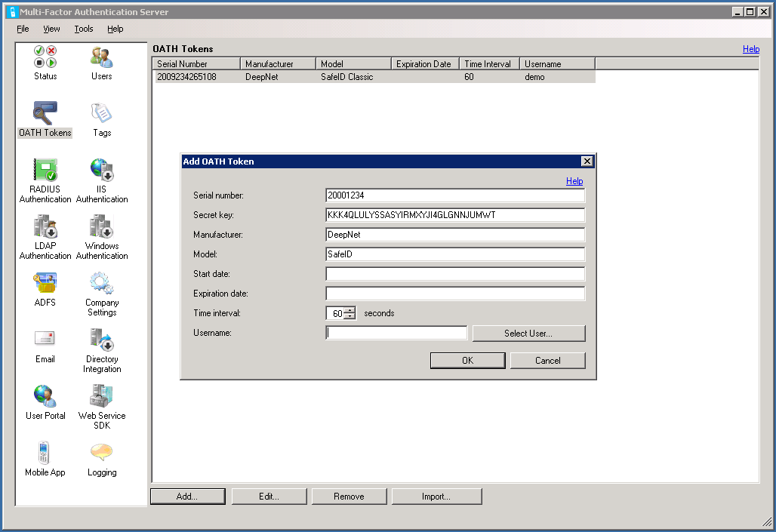The width and height of the screenshot is (776, 532).
Task: Open the Logging section
Action: (101, 454)
